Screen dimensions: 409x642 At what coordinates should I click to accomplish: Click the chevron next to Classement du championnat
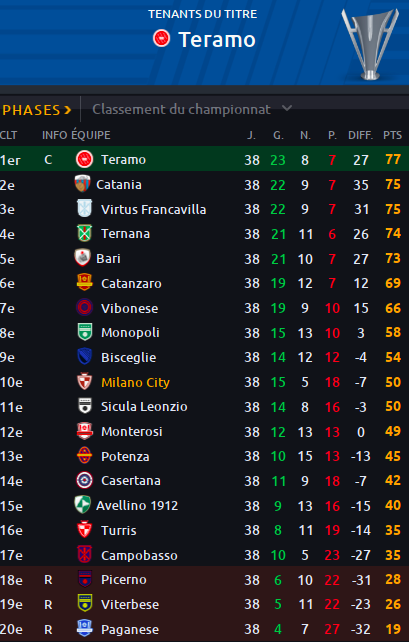coord(287,109)
